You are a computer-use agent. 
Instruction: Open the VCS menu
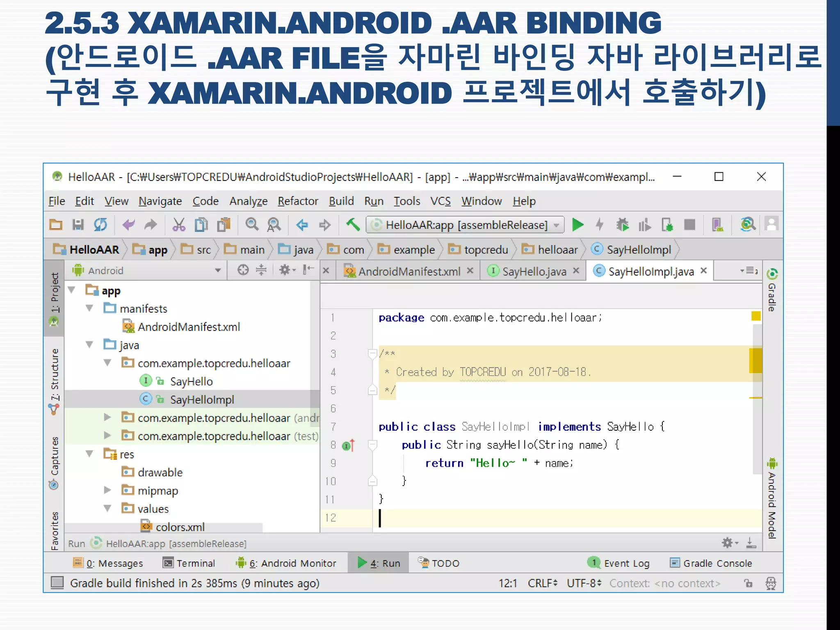(x=441, y=201)
